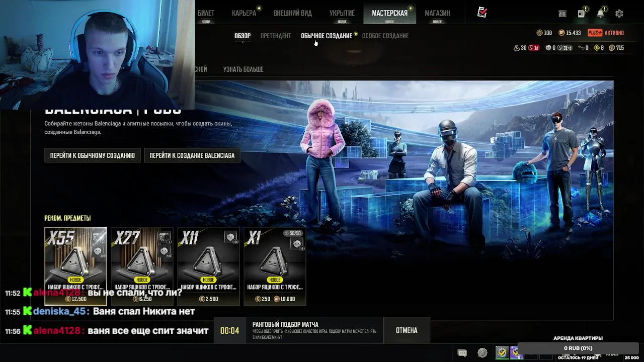644x362 pixels.
Task: Click the 12.500 price on X55 bundle
Action: click(75, 299)
